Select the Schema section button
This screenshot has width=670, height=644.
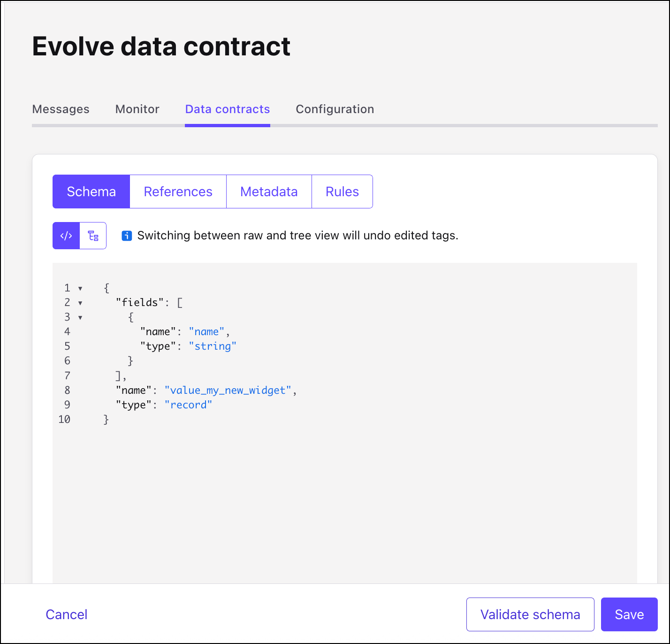tap(91, 192)
